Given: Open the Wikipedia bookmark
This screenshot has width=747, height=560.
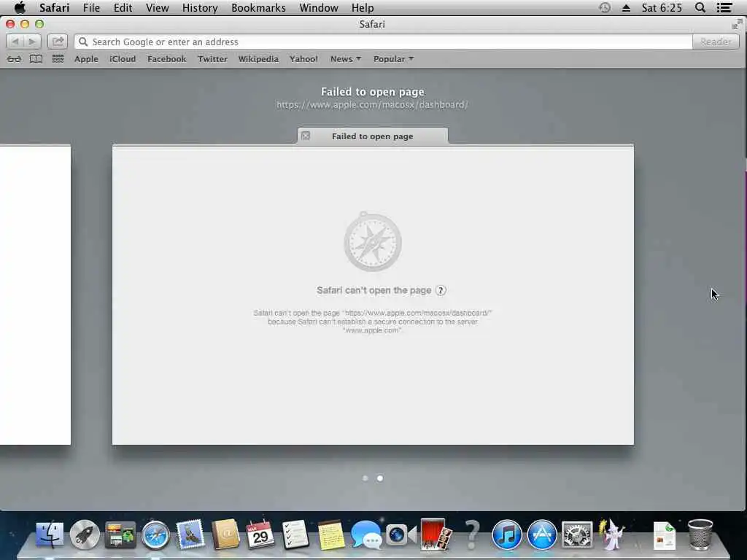Looking at the screenshot, I should (x=258, y=59).
